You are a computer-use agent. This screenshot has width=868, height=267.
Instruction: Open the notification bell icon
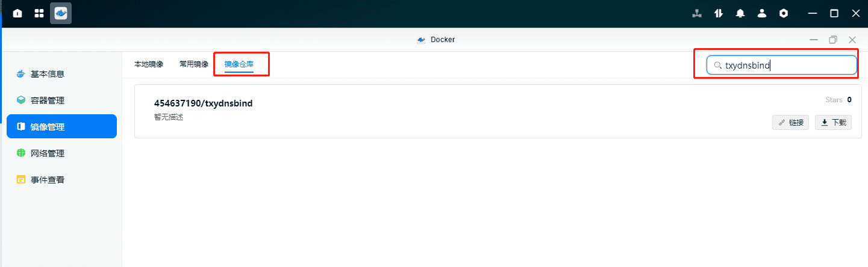740,13
